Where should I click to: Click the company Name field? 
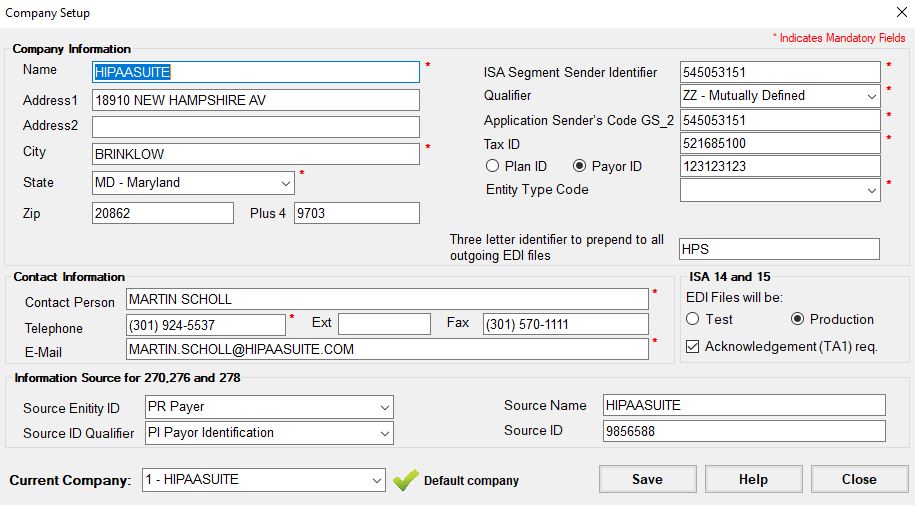point(256,72)
